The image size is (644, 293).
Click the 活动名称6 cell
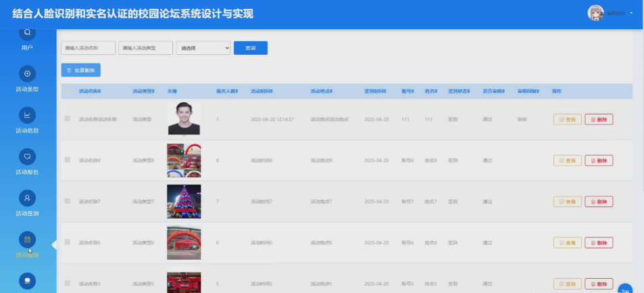(x=89, y=243)
